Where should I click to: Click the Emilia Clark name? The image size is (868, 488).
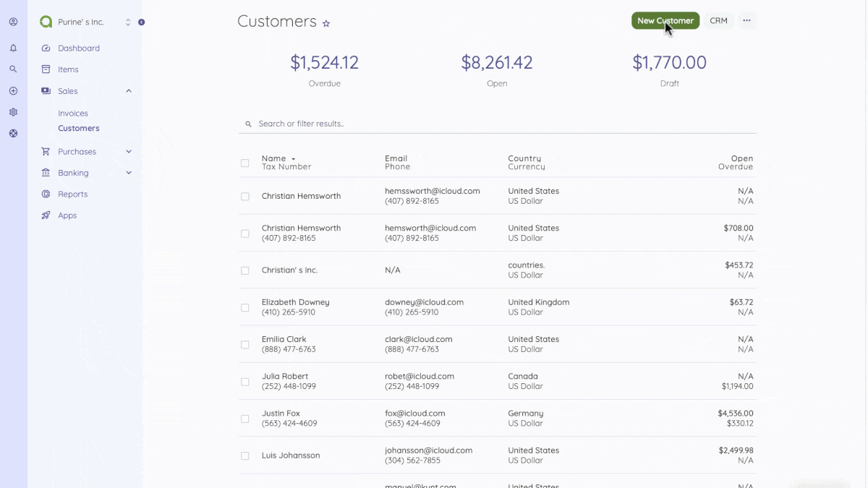click(x=284, y=339)
